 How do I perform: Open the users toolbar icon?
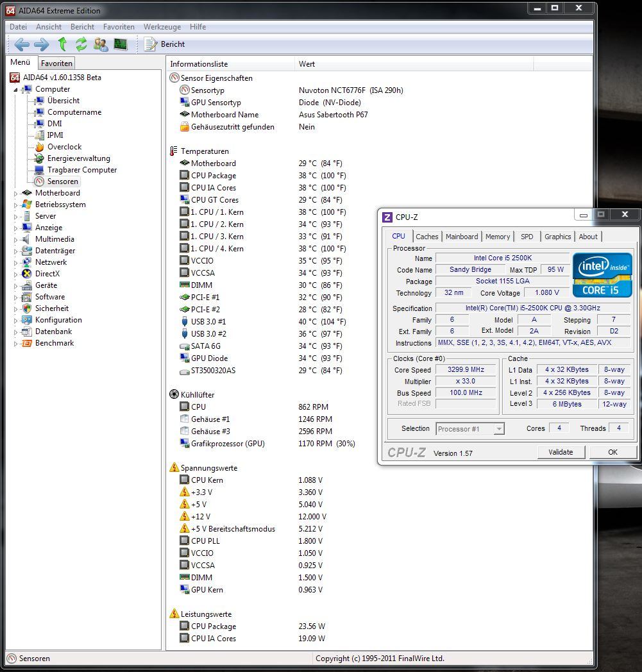(101, 44)
